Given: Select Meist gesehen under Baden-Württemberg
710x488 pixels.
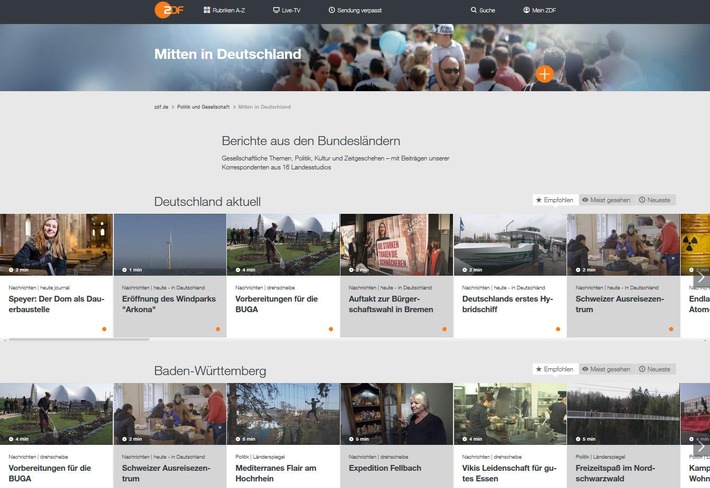Looking at the screenshot, I should coord(606,369).
